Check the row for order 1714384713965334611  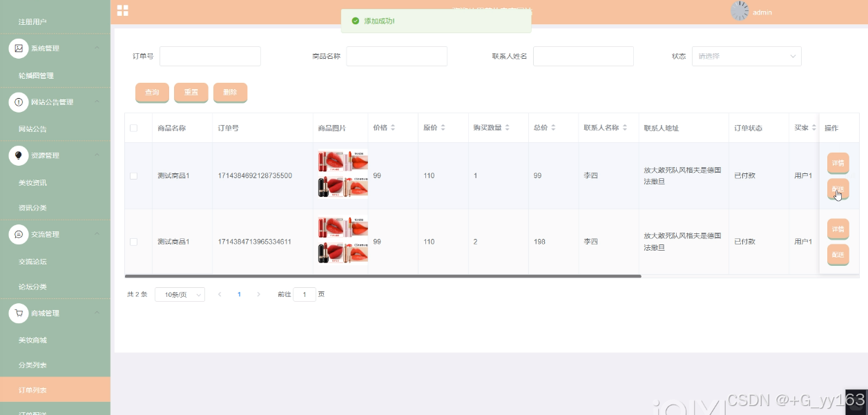pos(133,242)
